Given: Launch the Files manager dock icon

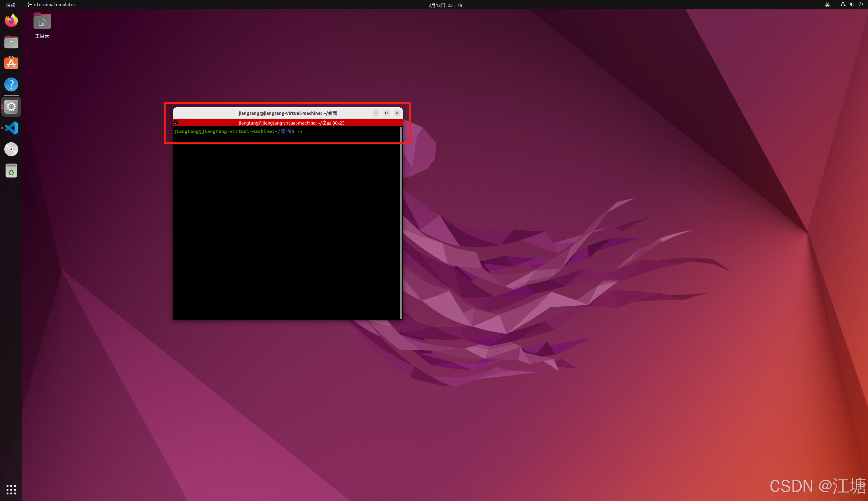Looking at the screenshot, I should [x=11, y=42].
